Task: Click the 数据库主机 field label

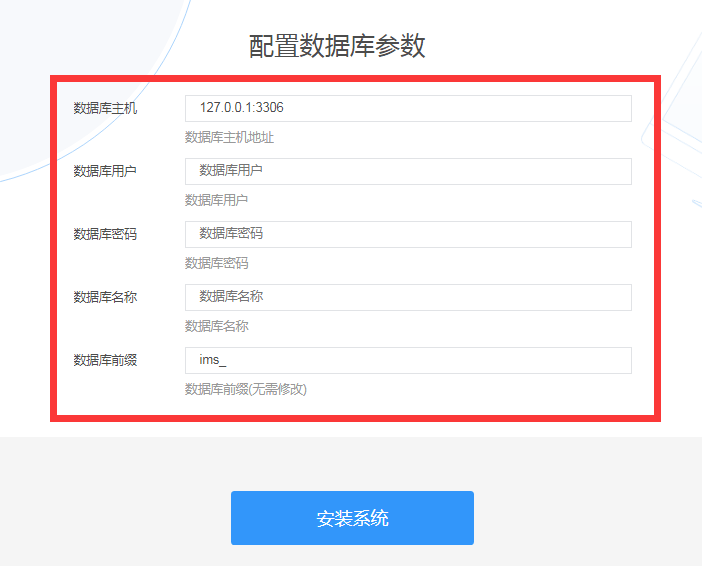Action: [105, 108]
